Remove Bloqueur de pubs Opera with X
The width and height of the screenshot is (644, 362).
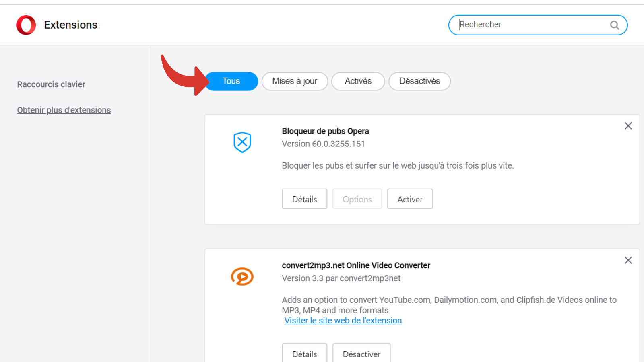(628, 126)
